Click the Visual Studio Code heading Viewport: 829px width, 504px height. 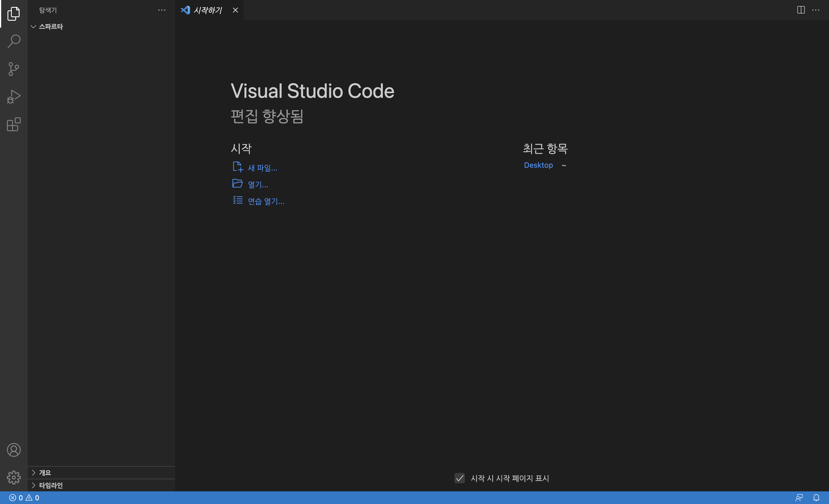pyautogui.click(x=312, y=91)
